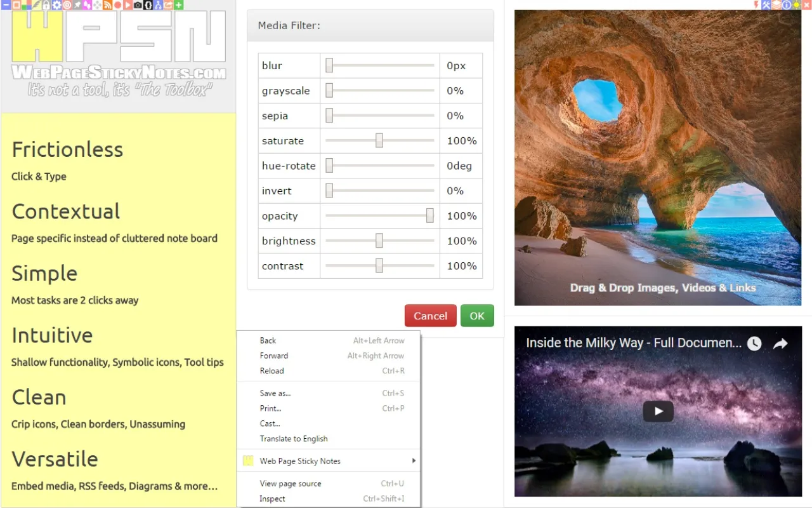Viewport: 812px width, 508px height.
Task: Open the sticky notes settings gear
Action: click(56, 5)
